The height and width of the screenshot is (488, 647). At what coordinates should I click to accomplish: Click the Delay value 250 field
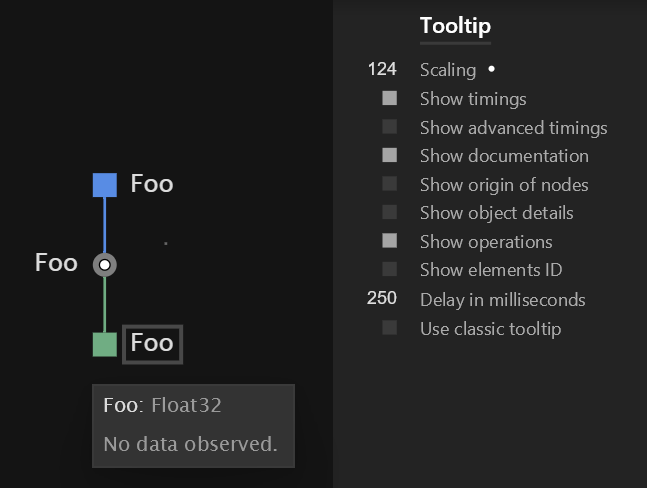tap(382, 298)
